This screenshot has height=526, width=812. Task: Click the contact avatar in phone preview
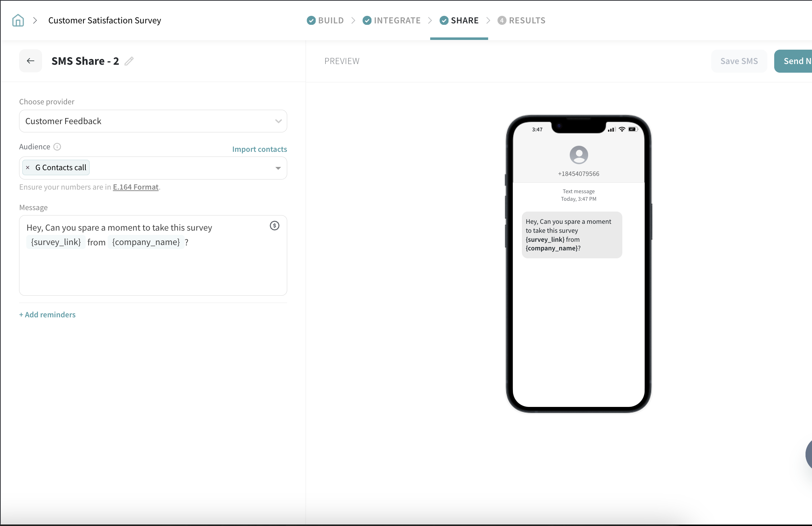coord(579,155)
